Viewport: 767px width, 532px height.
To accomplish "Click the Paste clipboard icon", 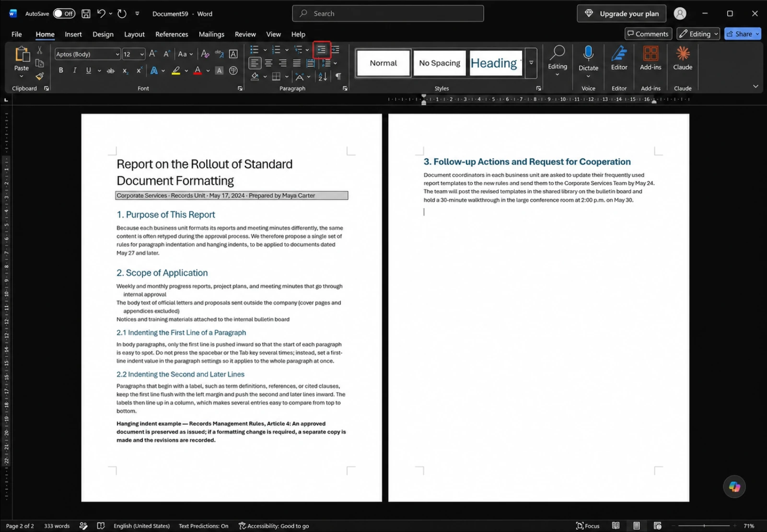I will 22,54.
